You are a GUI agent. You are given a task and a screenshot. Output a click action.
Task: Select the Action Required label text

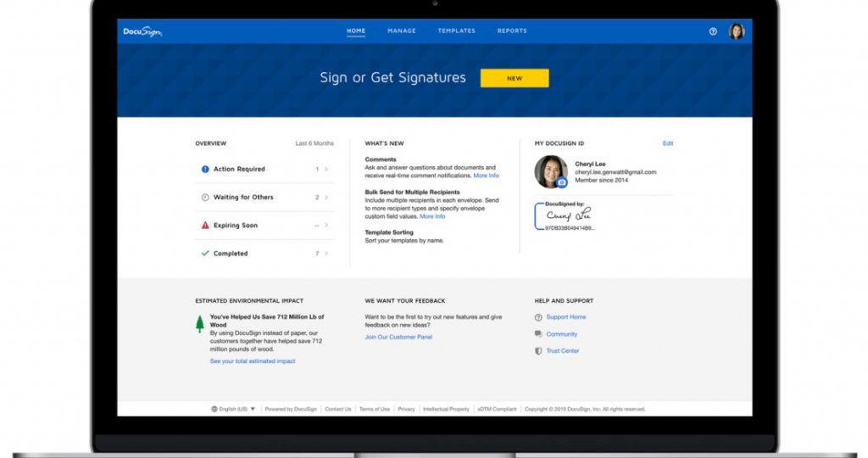pos(239,169)
